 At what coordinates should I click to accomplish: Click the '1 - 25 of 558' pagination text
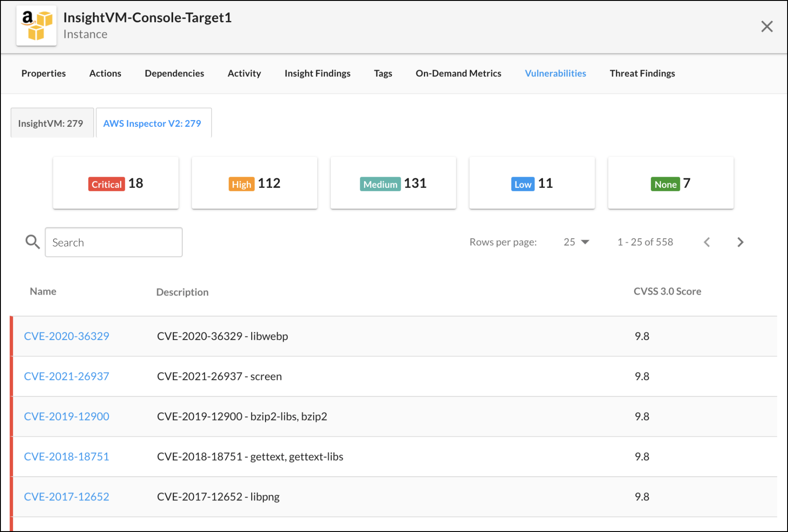[645, 242]
